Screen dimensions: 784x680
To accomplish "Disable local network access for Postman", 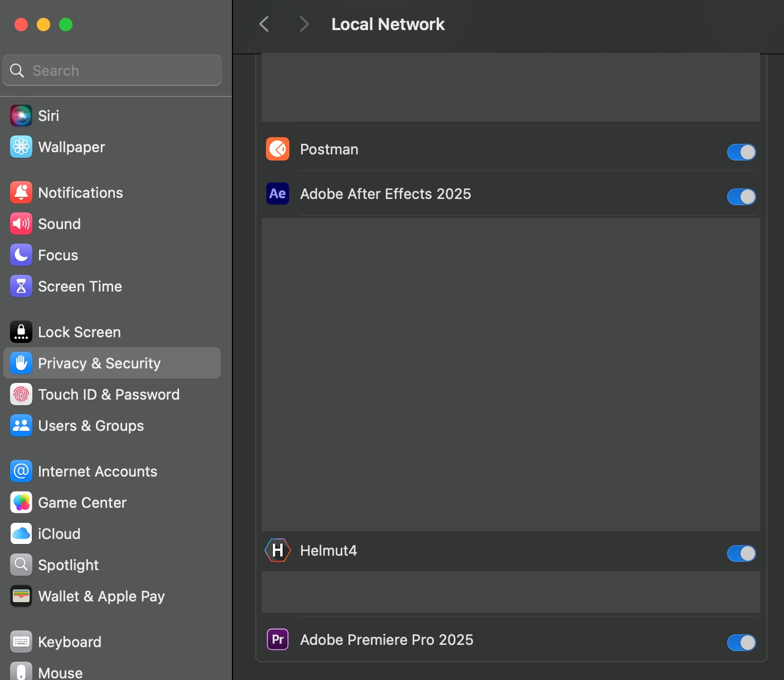I will coord(741,152).
